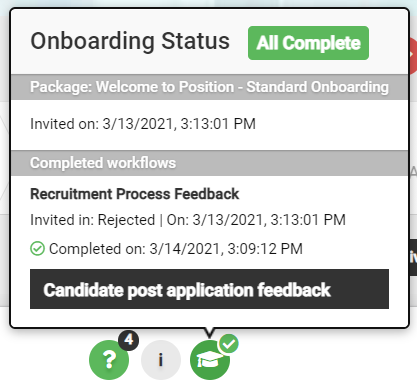Click the All Complete status badge

pyautogui.click(x=308, y=43)
